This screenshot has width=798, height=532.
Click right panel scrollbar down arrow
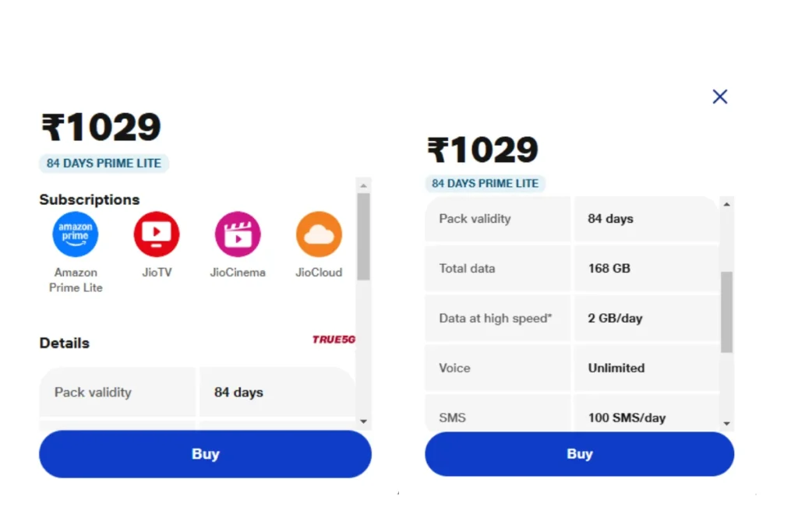727,423
